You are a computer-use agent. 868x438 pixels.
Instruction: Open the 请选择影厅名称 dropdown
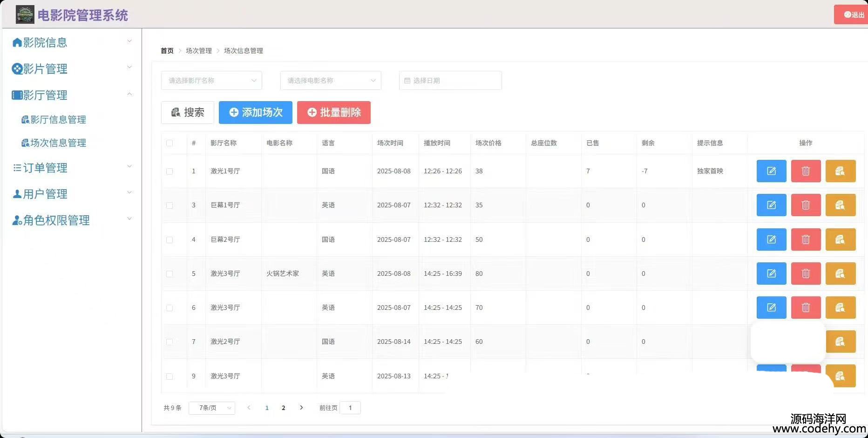(211, 81)
